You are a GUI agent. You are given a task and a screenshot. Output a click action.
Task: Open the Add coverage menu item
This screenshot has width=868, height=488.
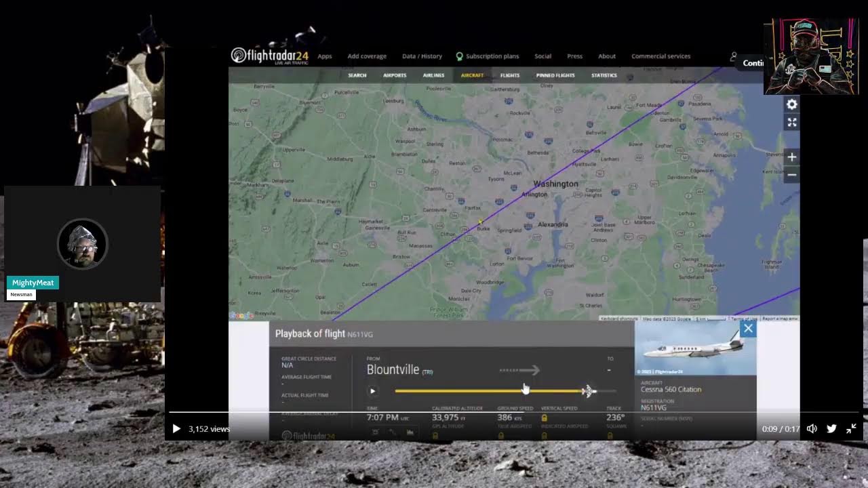tap(367, 56)
